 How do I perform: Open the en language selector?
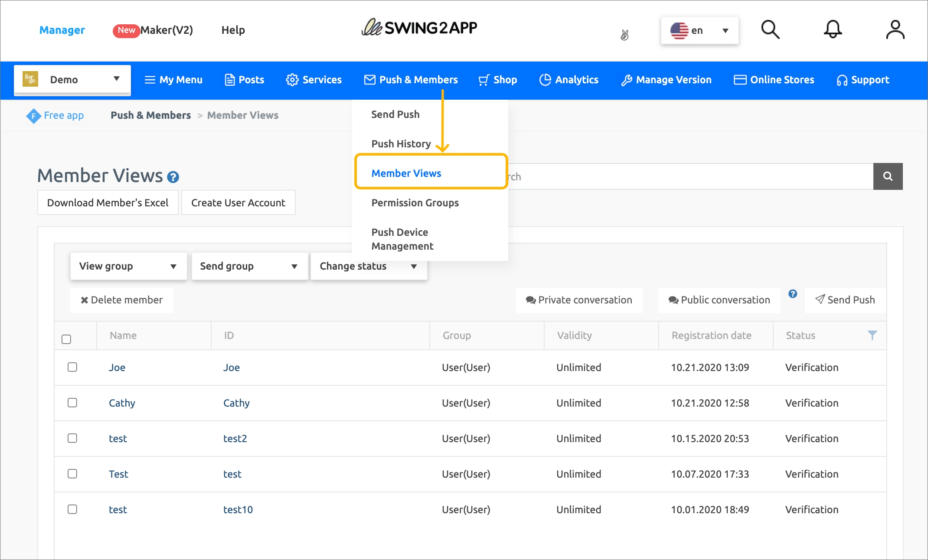coord(699,30)
